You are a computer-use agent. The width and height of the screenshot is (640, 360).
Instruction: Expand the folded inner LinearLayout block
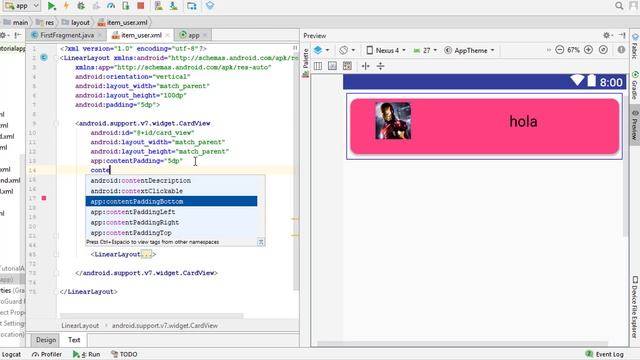pos(146,254)
